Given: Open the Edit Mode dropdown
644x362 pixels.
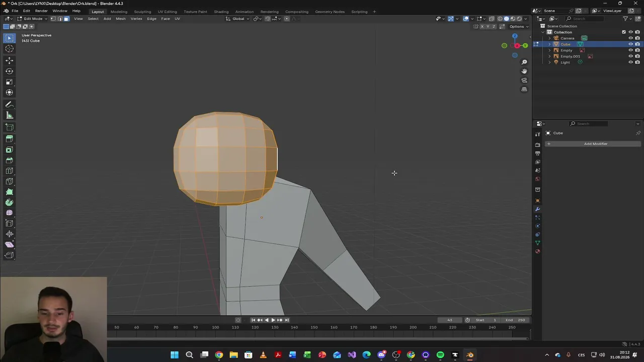Looking at the screenshot, I should pyautogui.click(x=32, y=19).
